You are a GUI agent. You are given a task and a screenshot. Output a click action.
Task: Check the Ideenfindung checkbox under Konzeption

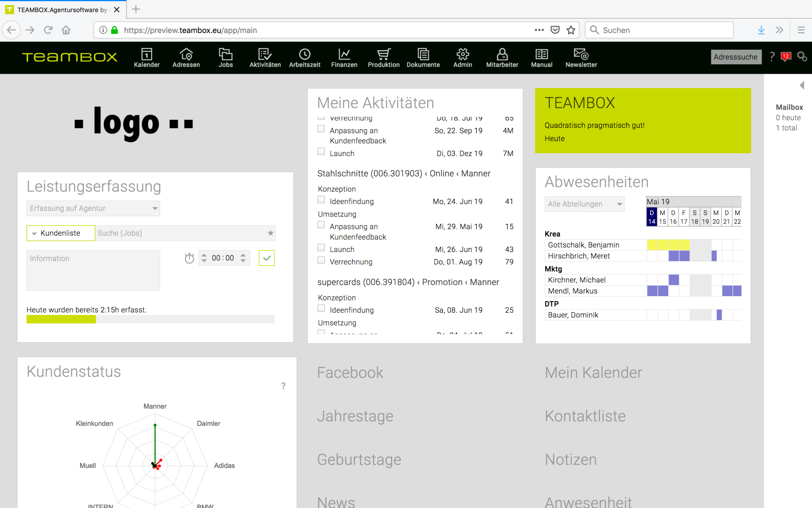(321, 200)
